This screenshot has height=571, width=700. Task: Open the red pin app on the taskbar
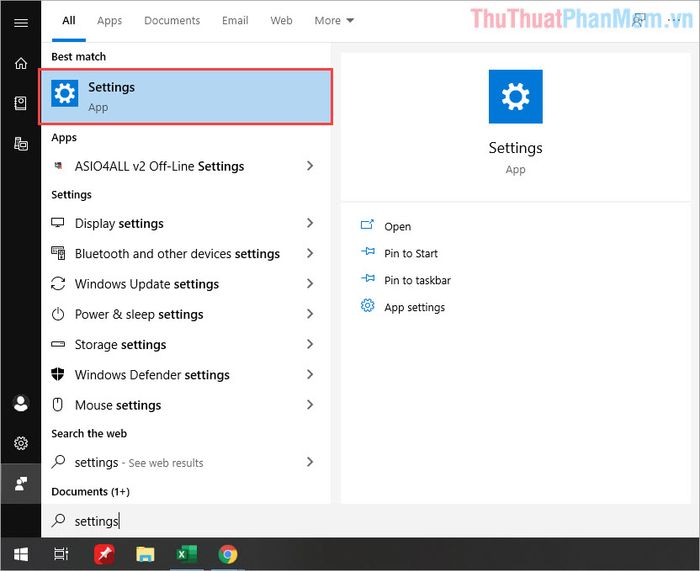(104, 554)
